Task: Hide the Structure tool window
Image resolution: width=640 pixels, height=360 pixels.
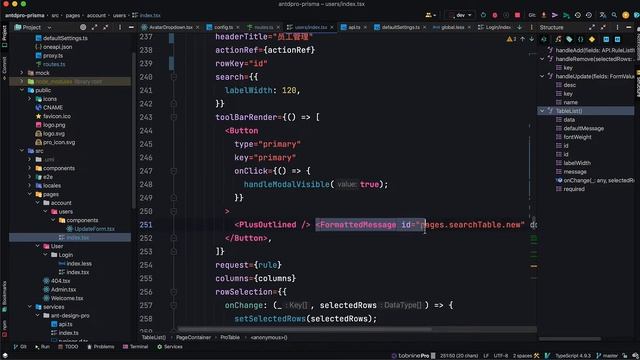Action: [629, 27]
